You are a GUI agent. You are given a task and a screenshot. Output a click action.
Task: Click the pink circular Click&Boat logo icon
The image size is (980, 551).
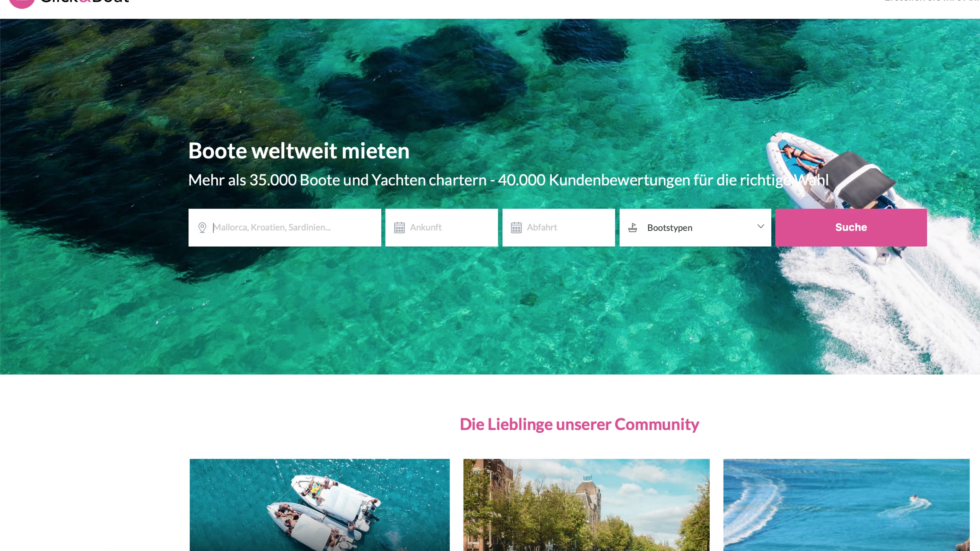click(21, 3)
